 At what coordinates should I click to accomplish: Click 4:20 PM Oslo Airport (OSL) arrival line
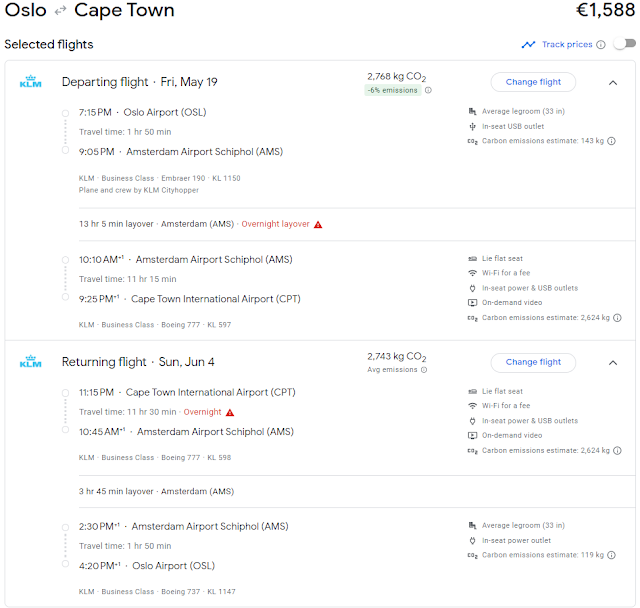(147, 566)
